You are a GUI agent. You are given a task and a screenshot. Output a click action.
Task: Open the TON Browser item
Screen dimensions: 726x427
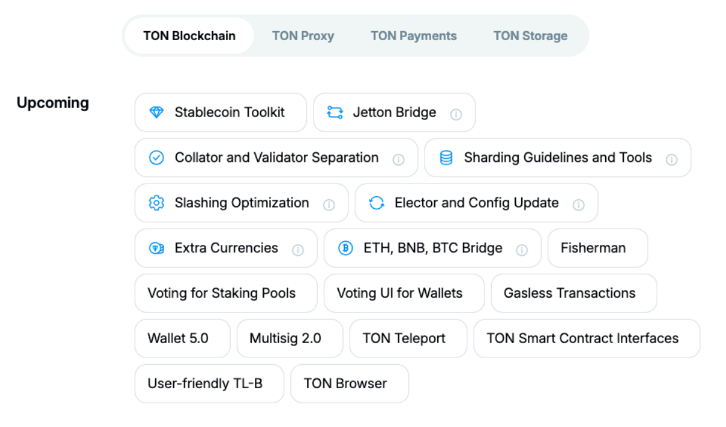[x=350, y=383]
